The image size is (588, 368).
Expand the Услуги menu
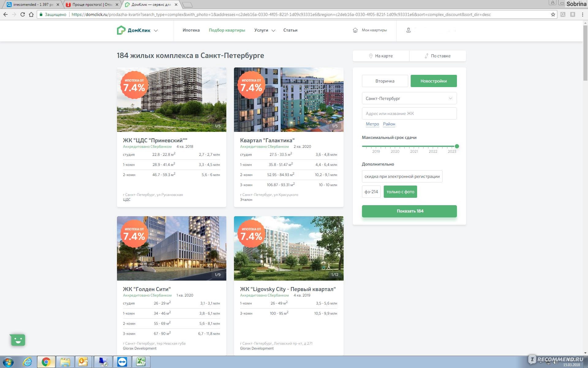(265, 30)
